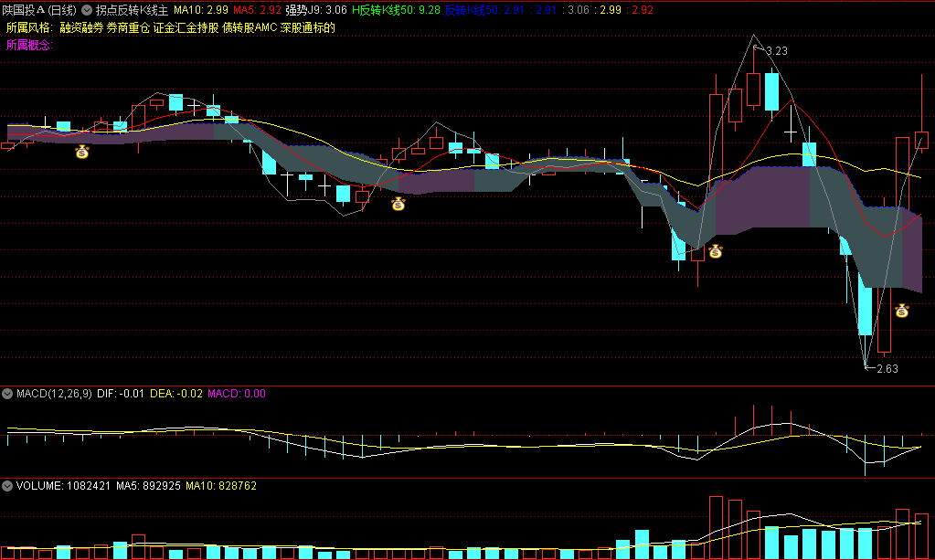Screen dimensions: 935x560
Task: Click the 融资融券 style tag
Action: pos(81,27)
